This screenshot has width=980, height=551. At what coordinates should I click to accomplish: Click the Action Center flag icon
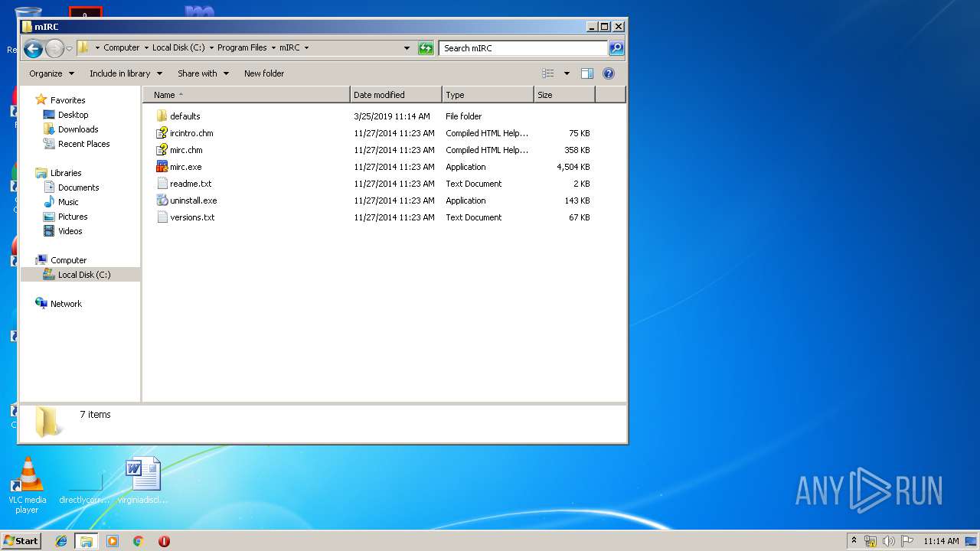[x=906, y=541]
